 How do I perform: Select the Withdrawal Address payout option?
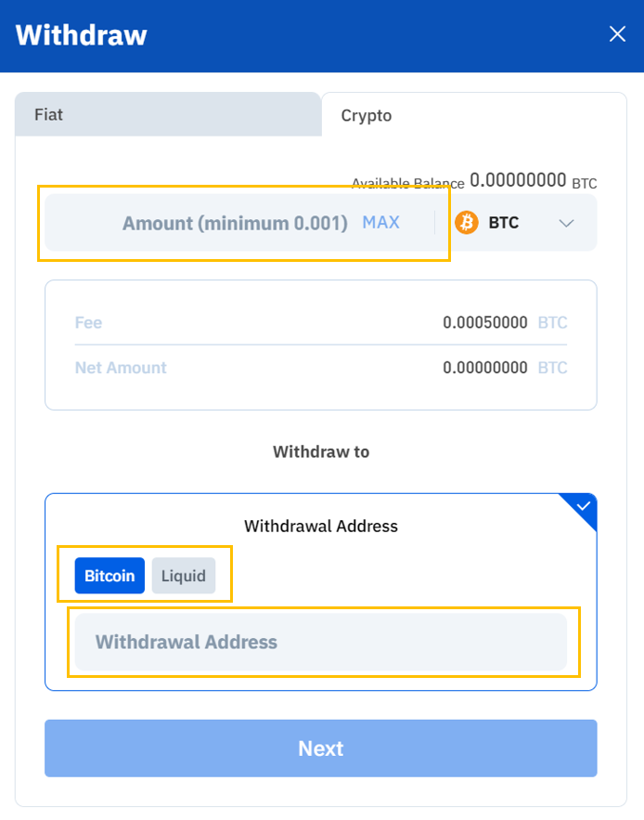pos(320,526)
